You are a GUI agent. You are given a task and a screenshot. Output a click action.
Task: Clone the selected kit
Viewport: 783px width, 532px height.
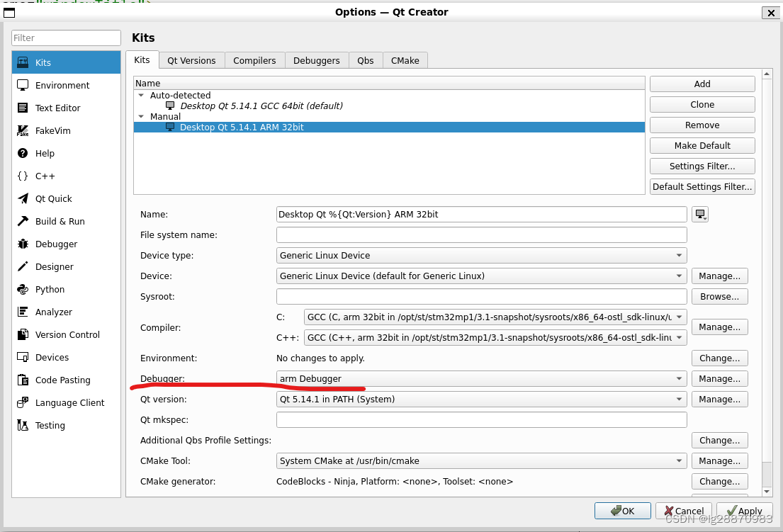(x=702, y=104)
